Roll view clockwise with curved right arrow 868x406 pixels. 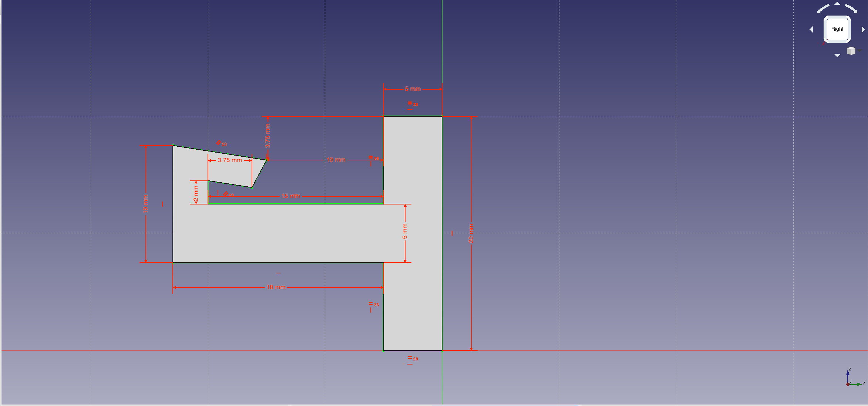click(x=851, y=9)
